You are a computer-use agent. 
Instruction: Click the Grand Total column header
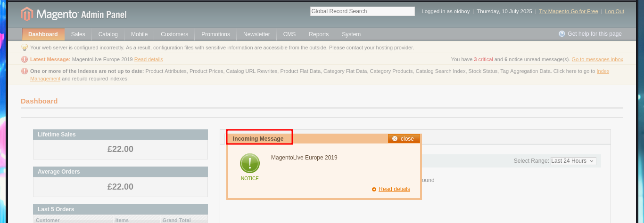[177, 220]
